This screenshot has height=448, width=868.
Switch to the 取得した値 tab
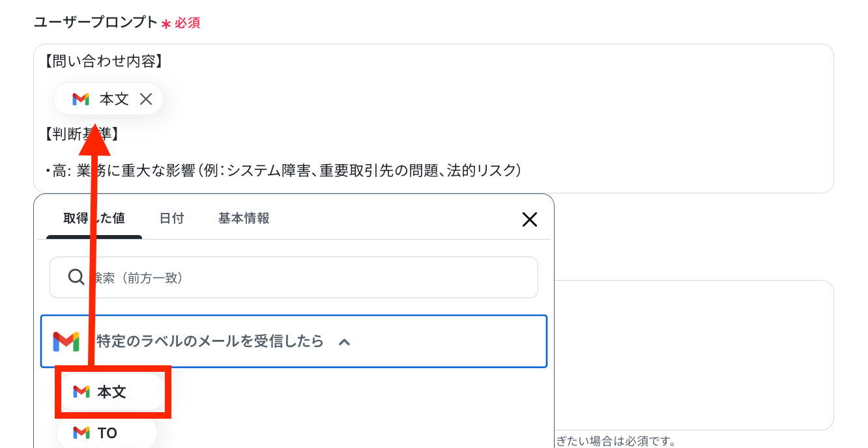[94, 219]
